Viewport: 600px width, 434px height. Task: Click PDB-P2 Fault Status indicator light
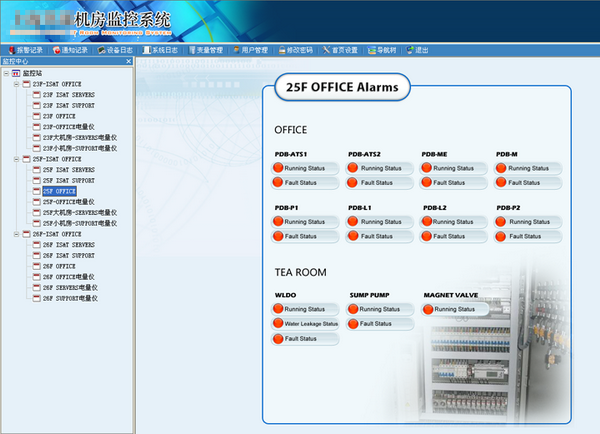click(501, 236)
